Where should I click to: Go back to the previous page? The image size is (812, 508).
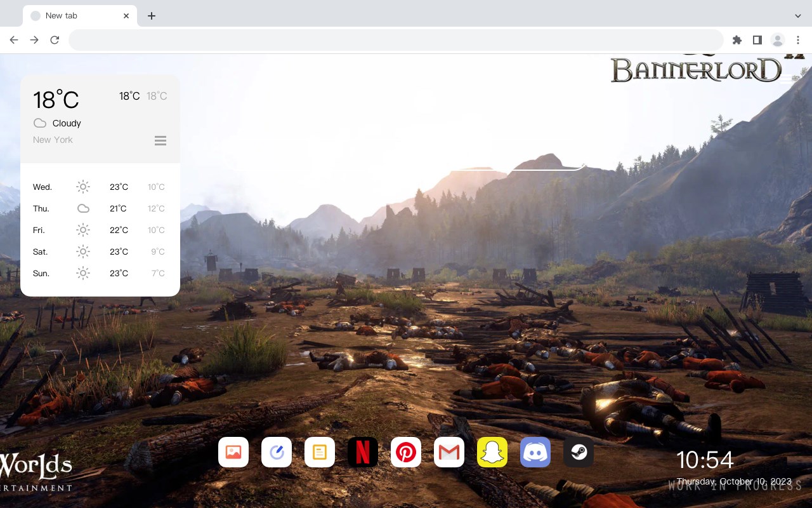pos(14,40)
